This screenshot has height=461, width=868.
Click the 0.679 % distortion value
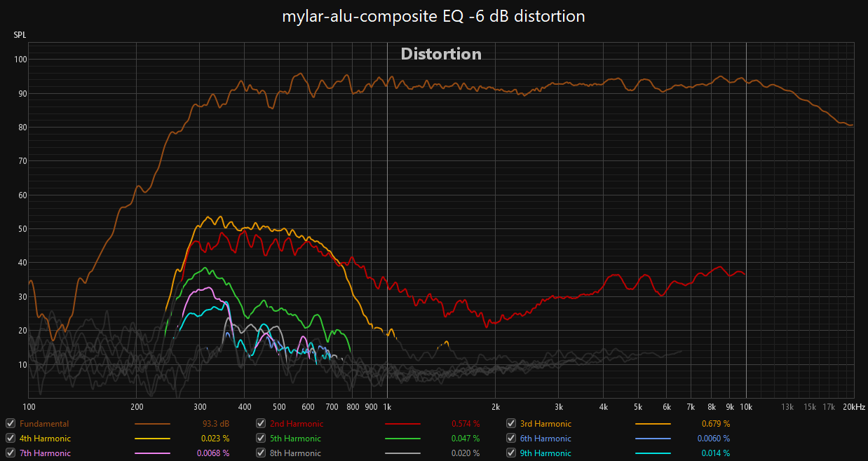pos(716,424)
